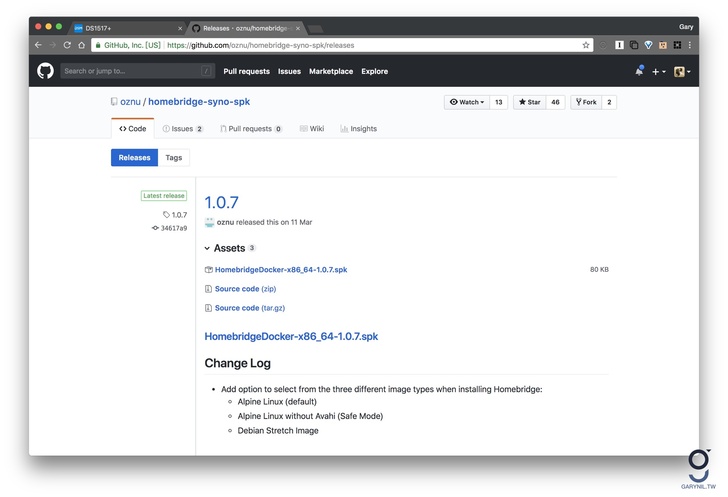Click the browser back arrow
Image resolution: width=728 pixels, height=497 pixels.
tap(38, 45)
